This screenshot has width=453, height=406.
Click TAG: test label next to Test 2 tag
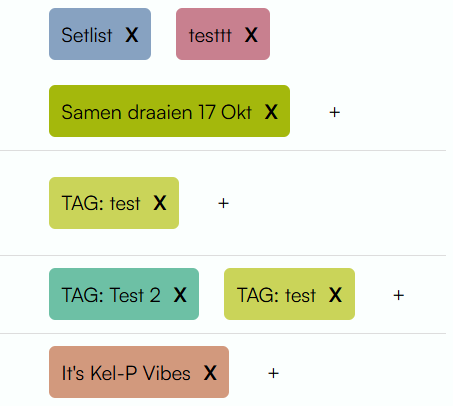click(276, 295)
